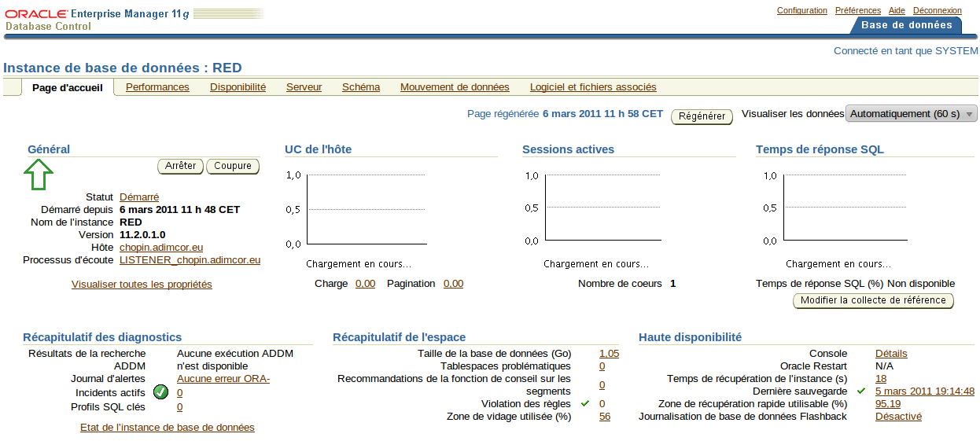Click Modifier la collecte de référence button
The image size is (980, 441).
(873, 300)
